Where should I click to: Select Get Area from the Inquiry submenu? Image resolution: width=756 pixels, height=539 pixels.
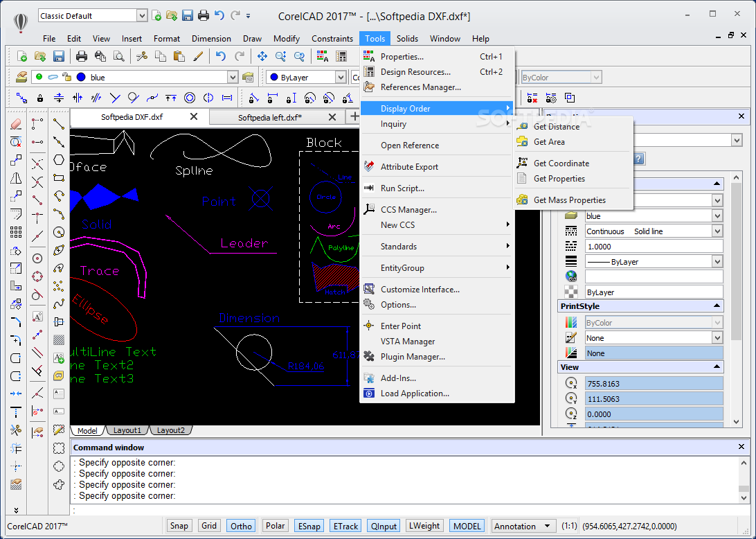tap(574, 142)
